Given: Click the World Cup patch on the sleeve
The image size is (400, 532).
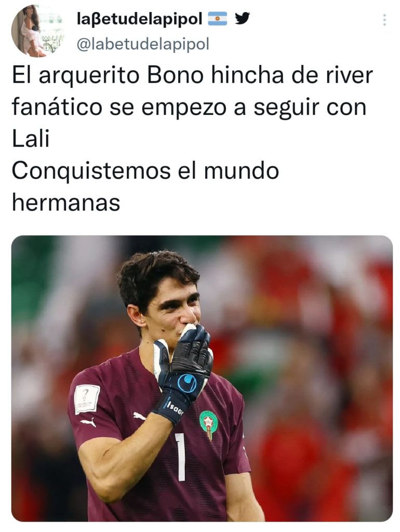Looking at the screenshot, I should click(87, 399).
